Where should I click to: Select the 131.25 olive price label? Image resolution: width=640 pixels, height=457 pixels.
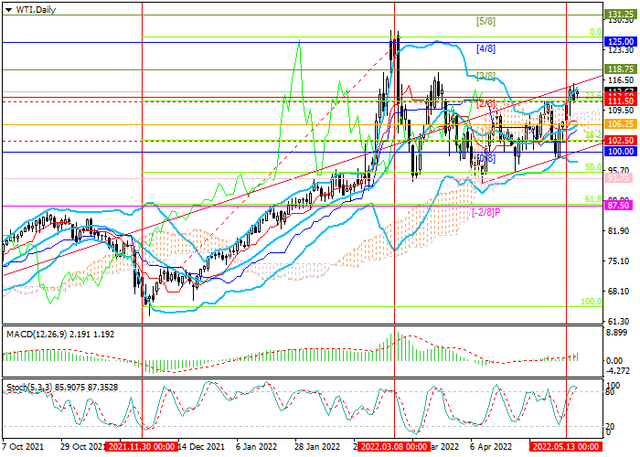point(621,16)
